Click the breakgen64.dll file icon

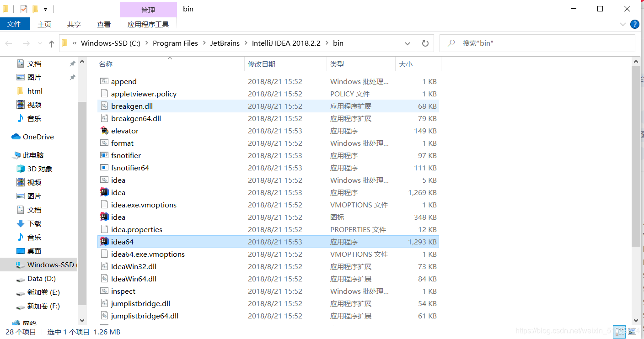104,118
